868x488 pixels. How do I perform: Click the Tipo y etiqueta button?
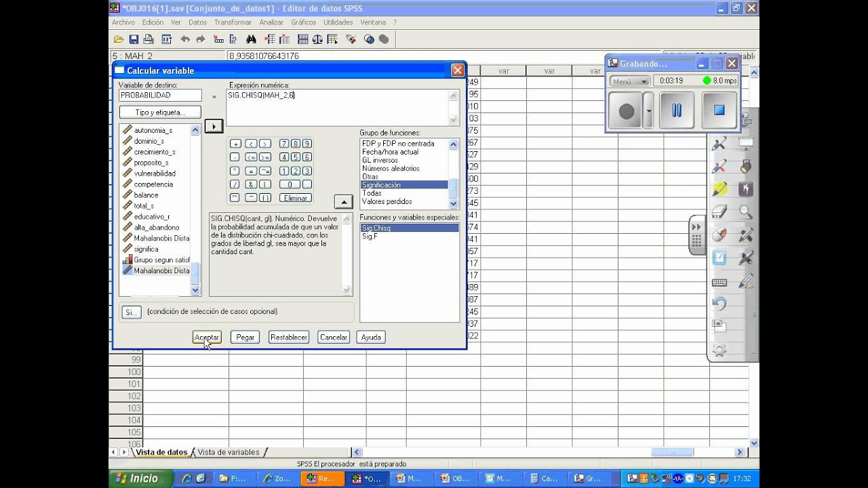point(160,112)
